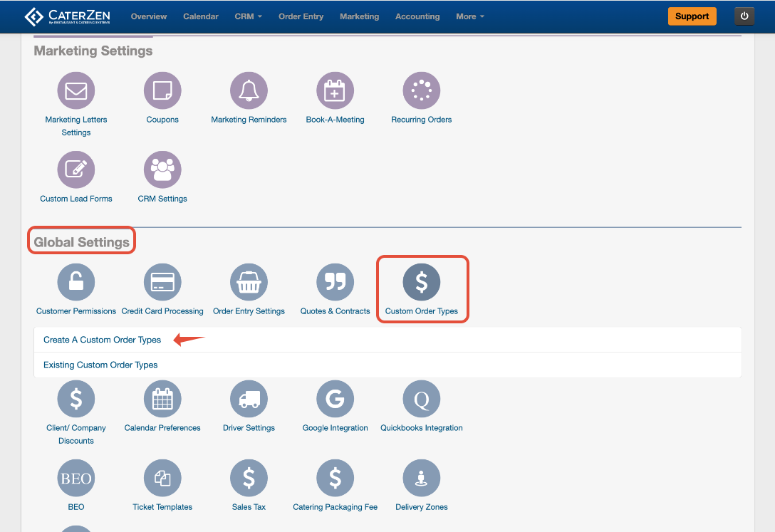Image resolution: width=775 pixels, height=532 pixels.
Task: Click the Global Settings heading
Action: [x=81, y=242]
